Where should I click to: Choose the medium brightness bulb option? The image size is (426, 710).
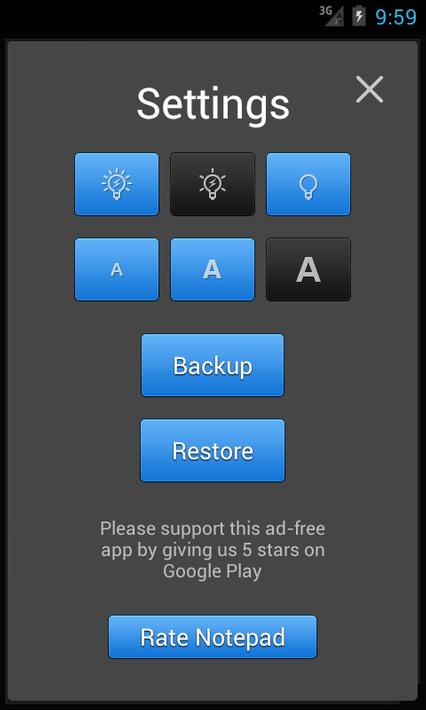[x=212, y=184]
